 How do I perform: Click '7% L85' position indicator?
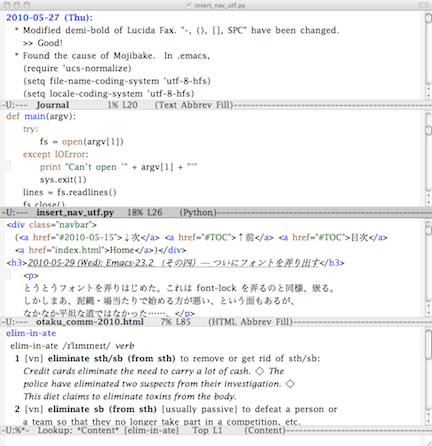tap(175, 322)
